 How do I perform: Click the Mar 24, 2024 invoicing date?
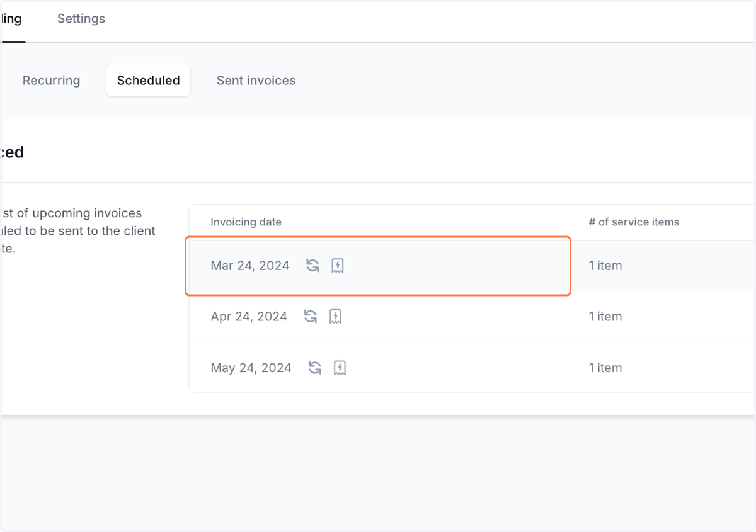250,266
